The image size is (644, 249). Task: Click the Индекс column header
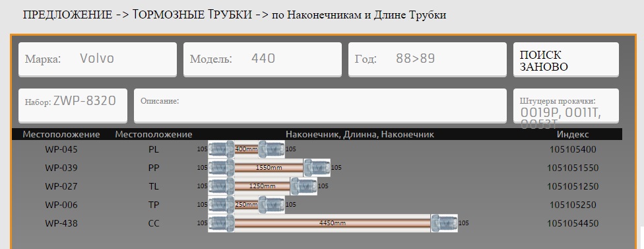click(573, 134)
